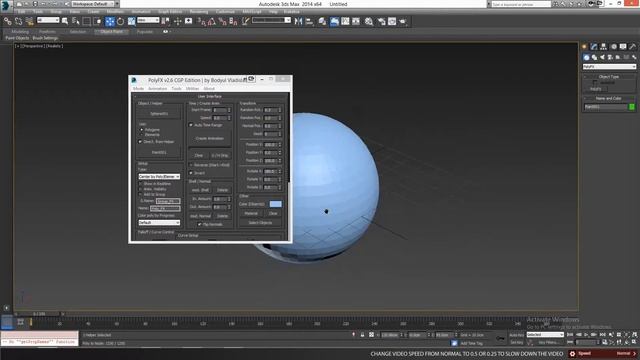Switch to the Freeform ribbon tab
This screenshot has height=360, width=640.
(x=47, y=31)
